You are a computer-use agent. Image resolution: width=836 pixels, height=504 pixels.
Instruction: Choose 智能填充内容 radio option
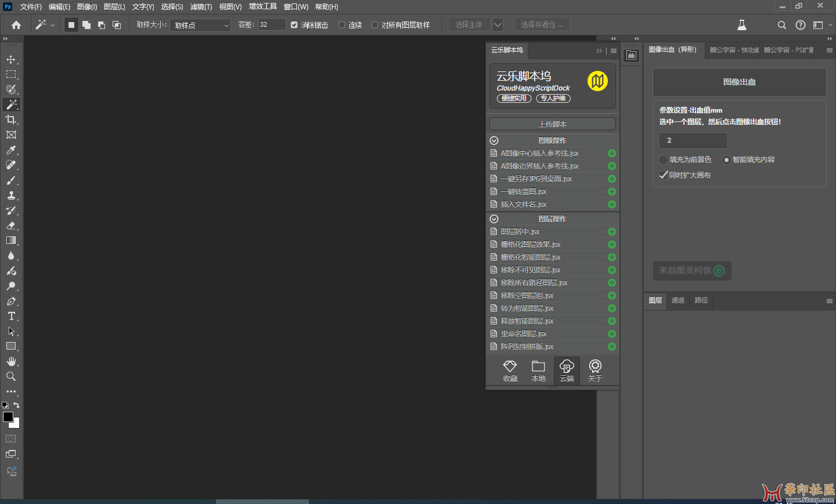[726, 160]
